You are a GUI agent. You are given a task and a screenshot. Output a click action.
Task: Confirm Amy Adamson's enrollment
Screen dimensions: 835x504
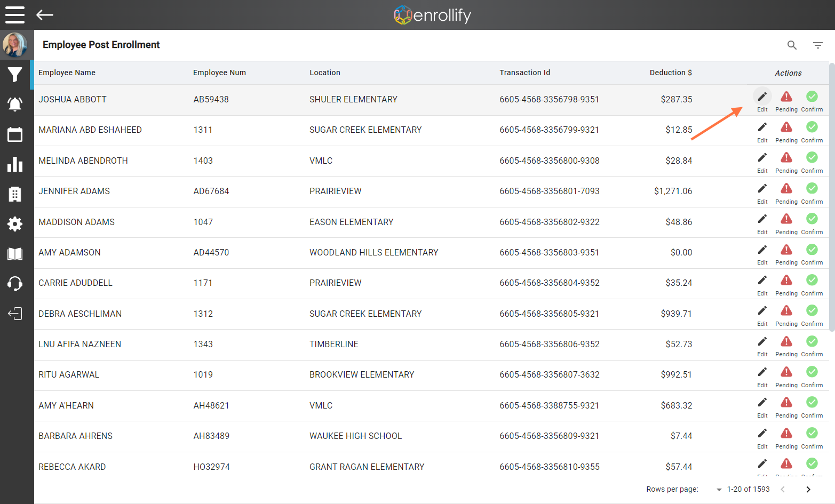[812, 254]
